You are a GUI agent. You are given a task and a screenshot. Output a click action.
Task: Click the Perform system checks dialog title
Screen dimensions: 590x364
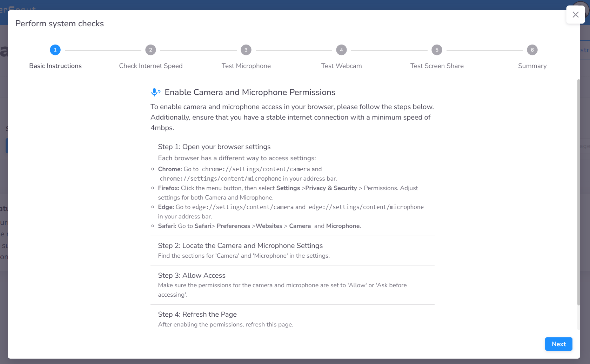pyautogui.click(x=59, y=23)
